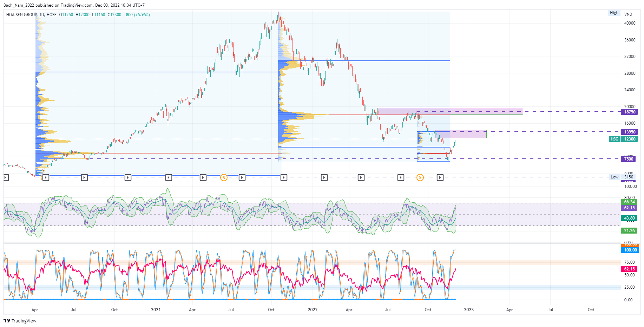Select the 50.00 stochastic axis label

point(629,275)
